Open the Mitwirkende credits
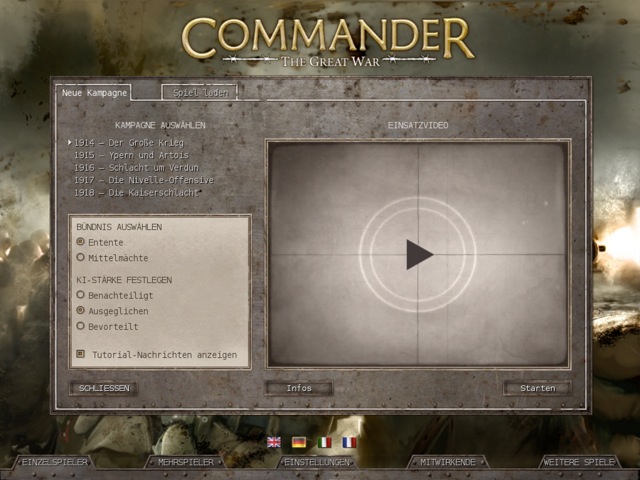This screenshot has height=480, width=640. pos(448,462)
